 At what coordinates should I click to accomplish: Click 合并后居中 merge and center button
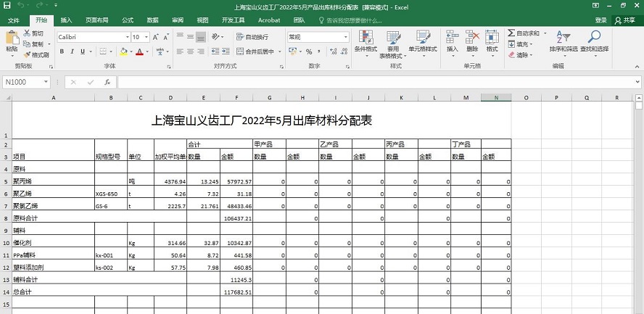point(255,51)
